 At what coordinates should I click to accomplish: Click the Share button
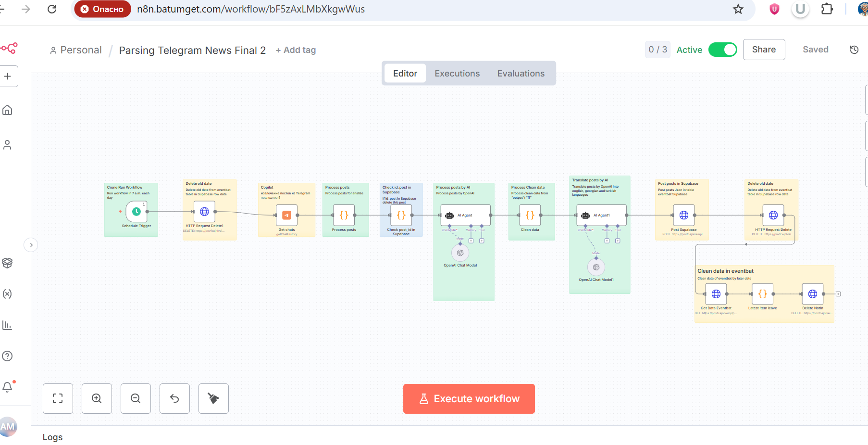(x=764, y=50)
